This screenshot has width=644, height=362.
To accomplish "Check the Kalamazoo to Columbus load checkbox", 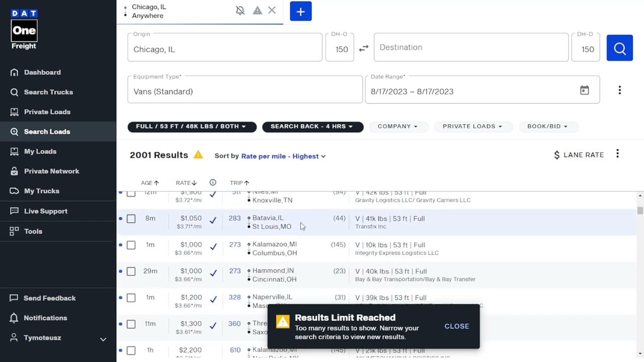I will point(131,245).
